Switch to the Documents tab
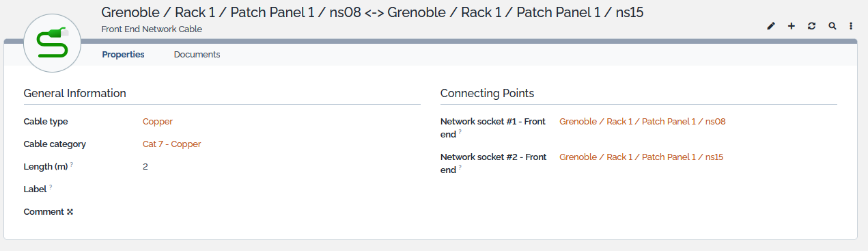The image size is (868, 251). (x=197, y=55)
